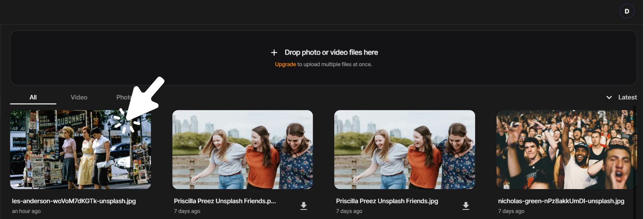Switch to the All tab
Viewport: 644px width, 219px height.
click(x=33, y=97)
